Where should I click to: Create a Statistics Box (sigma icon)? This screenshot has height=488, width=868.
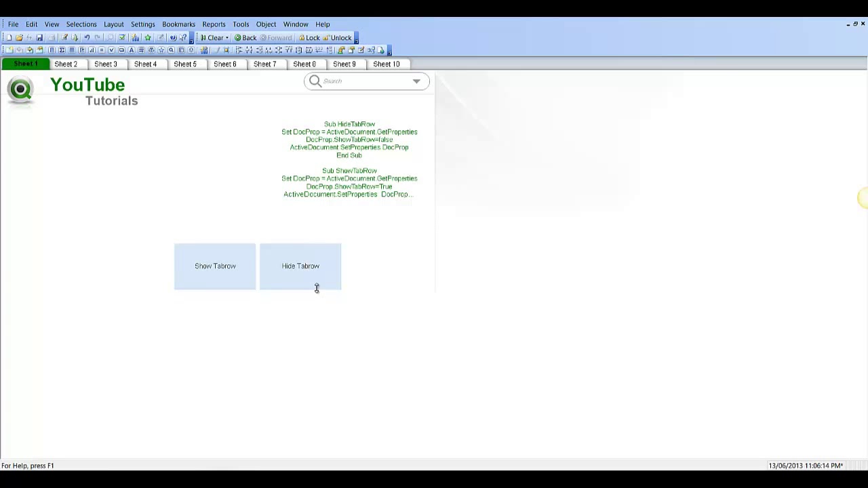point(62,50)
